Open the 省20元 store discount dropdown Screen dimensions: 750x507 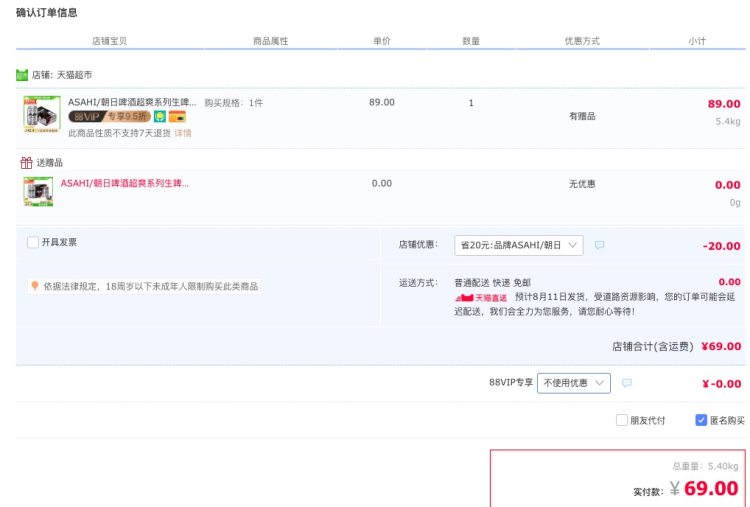[x=518, y=245]
